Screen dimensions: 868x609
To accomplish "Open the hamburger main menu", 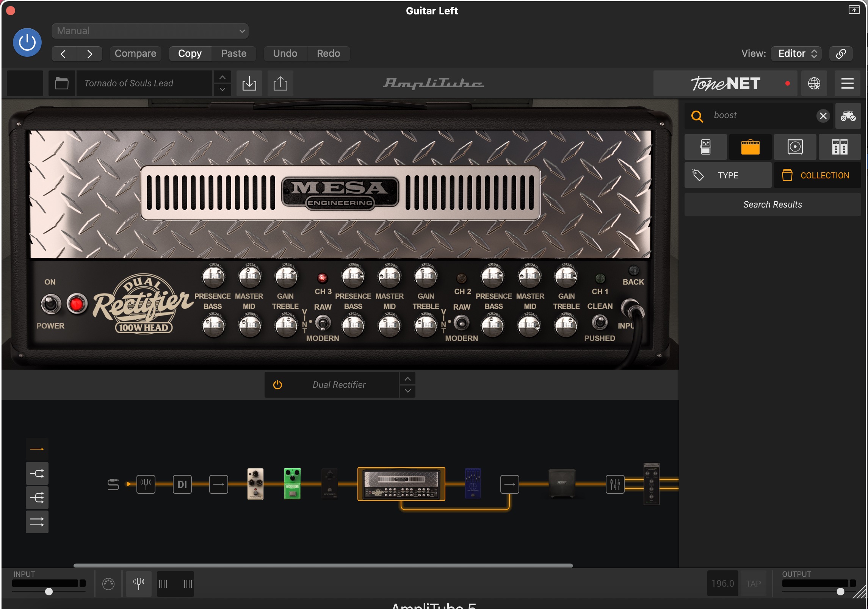I will pos(848,83).
